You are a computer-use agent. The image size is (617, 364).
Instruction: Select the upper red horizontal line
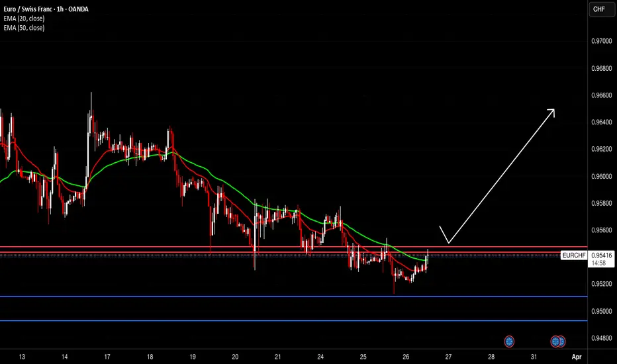click(x=293, y=247)
